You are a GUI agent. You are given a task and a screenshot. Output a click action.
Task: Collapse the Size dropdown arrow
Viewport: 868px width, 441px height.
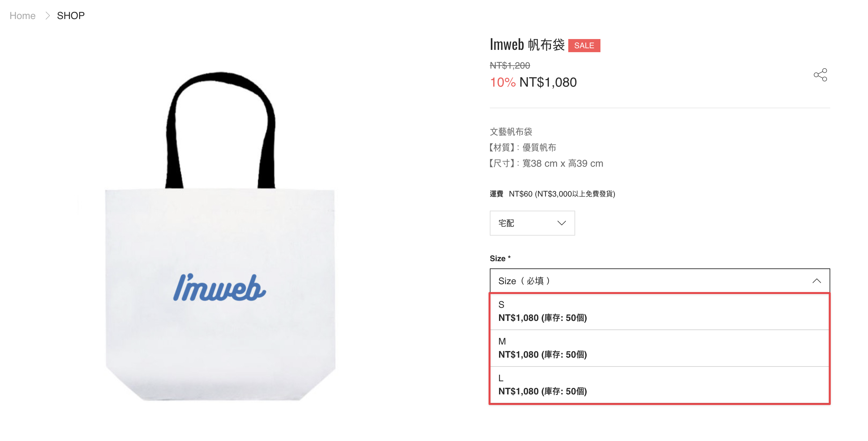816,281
